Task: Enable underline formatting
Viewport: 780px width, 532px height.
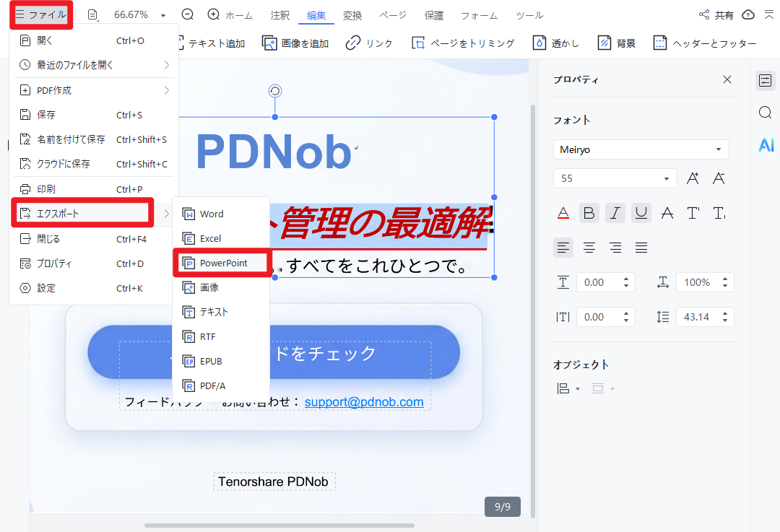Action: point(641,212)
